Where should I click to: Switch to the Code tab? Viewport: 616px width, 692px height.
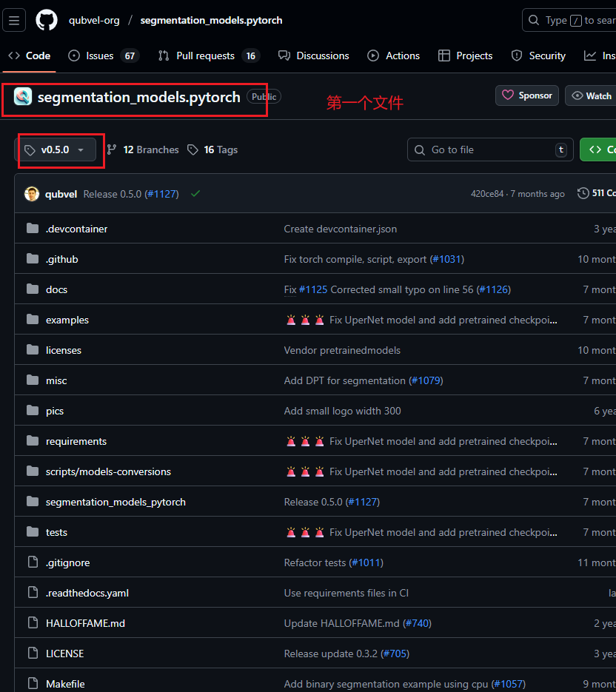click(x=30, y=56)
